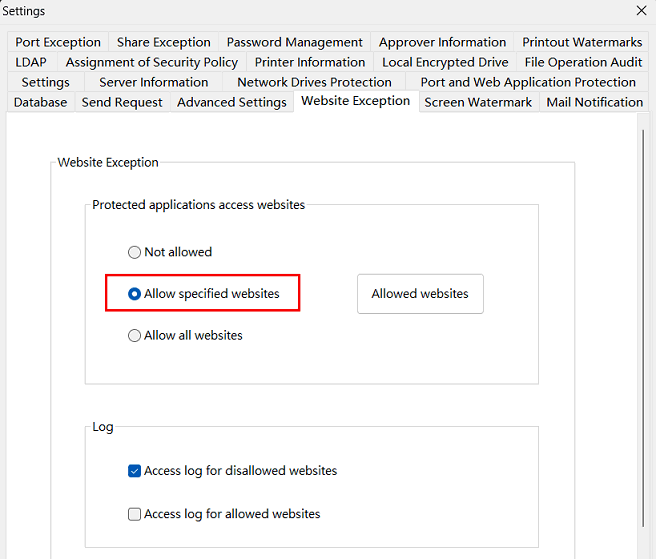Screen dimensions: 656x559
Task: Open the Allowed websites list
Action: 420,294
